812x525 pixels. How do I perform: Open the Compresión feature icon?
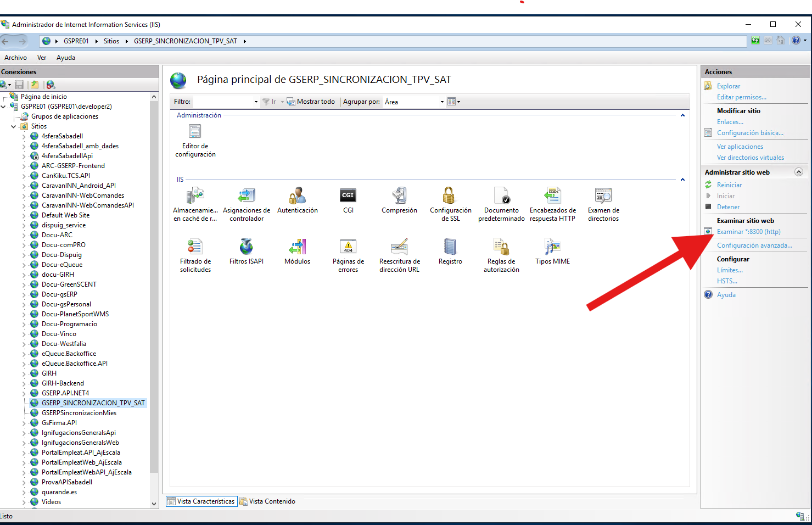click(x=399, y=196)
